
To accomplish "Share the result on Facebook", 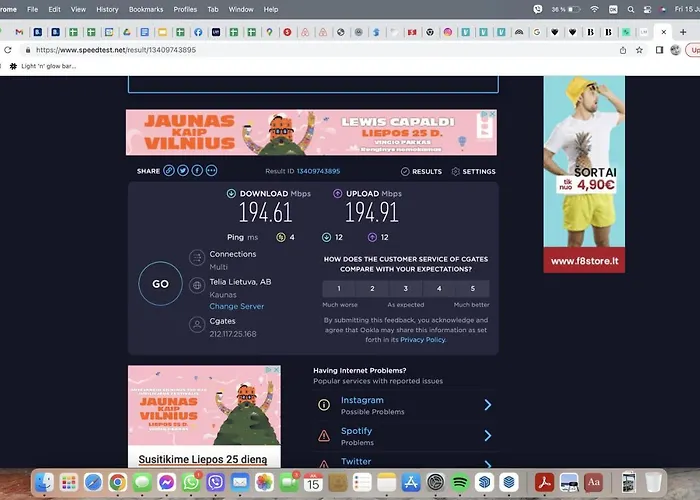I will 197,171.
